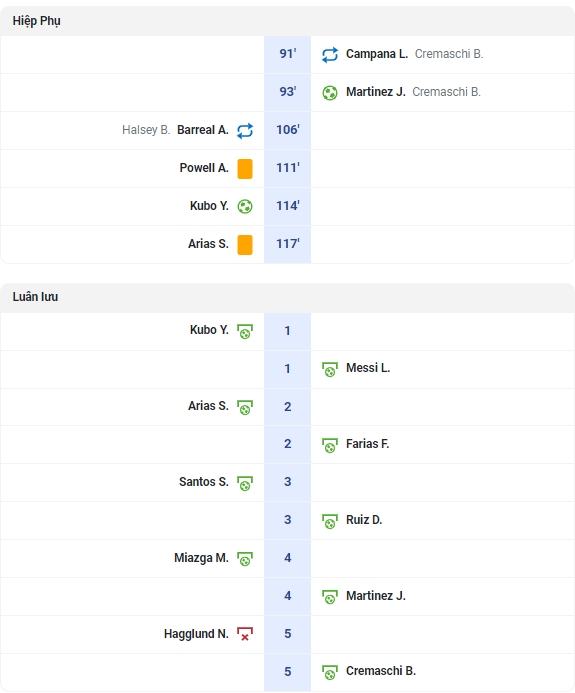The height and width of the screenshot is (693, 575).
Task: Click Cremaschi B. assist name at 93'
Action: coord(446,92)
